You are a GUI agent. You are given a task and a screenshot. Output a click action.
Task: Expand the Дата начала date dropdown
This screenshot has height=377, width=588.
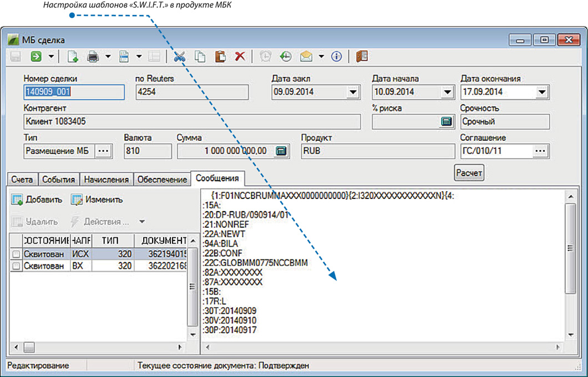click(447, 92)
